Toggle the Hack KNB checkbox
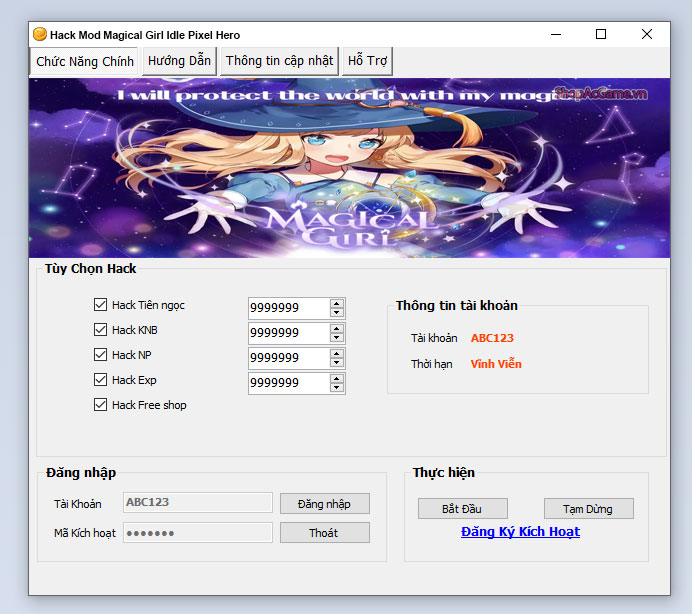 click(100, 330)
